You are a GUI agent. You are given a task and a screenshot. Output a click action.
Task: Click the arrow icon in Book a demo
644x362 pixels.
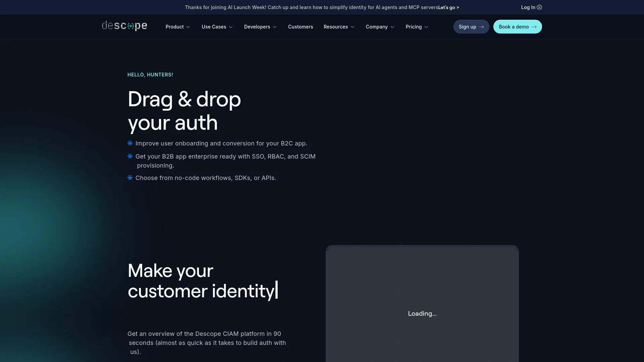click(534, 27)
